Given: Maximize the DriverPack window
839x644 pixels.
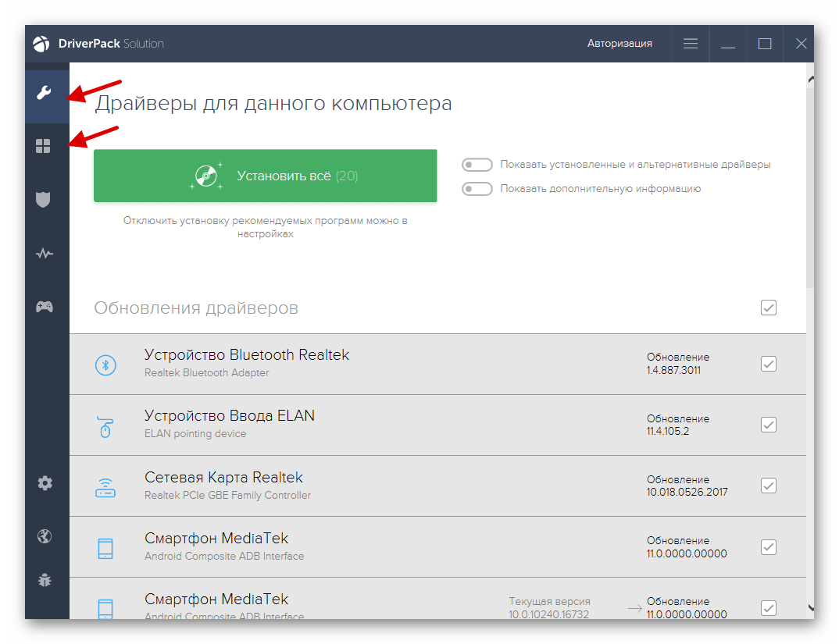Looking at the screenshot, I should (765, 44).
